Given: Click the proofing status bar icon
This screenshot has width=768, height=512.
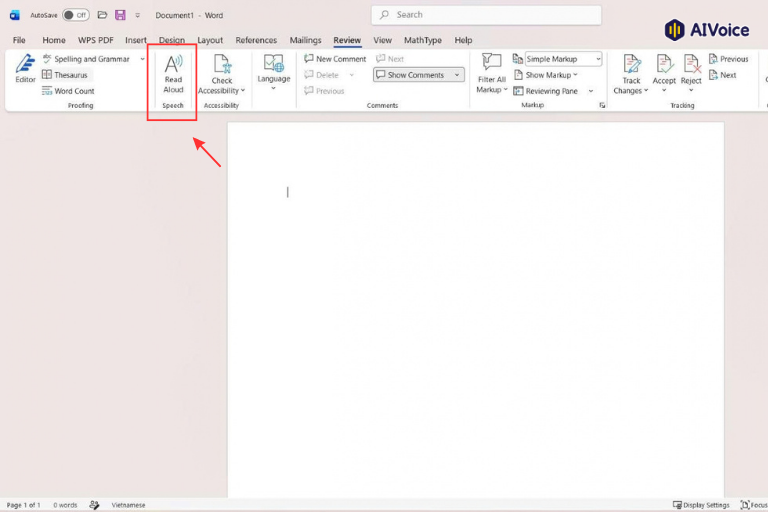Looking at the screenshot, I should 94,505.
